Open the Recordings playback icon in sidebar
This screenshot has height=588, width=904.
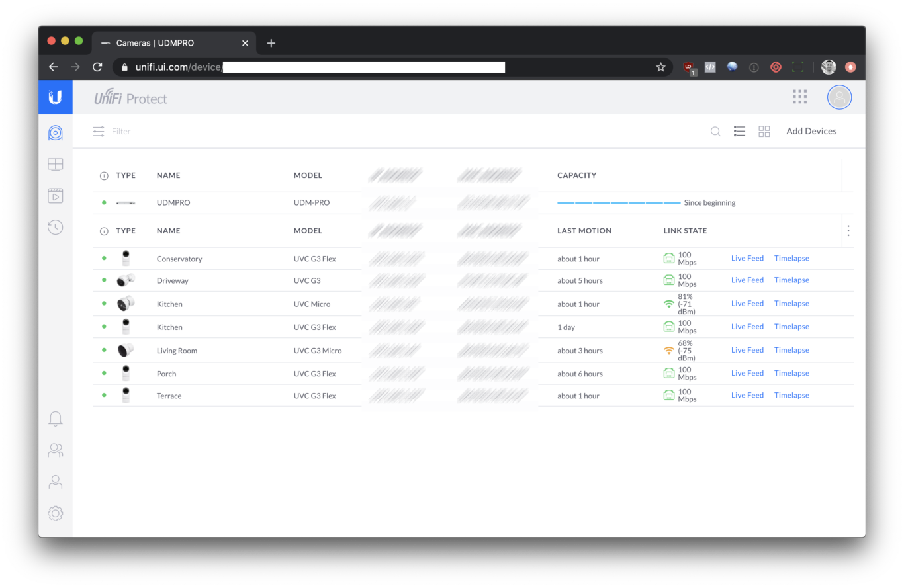(56, 196)
